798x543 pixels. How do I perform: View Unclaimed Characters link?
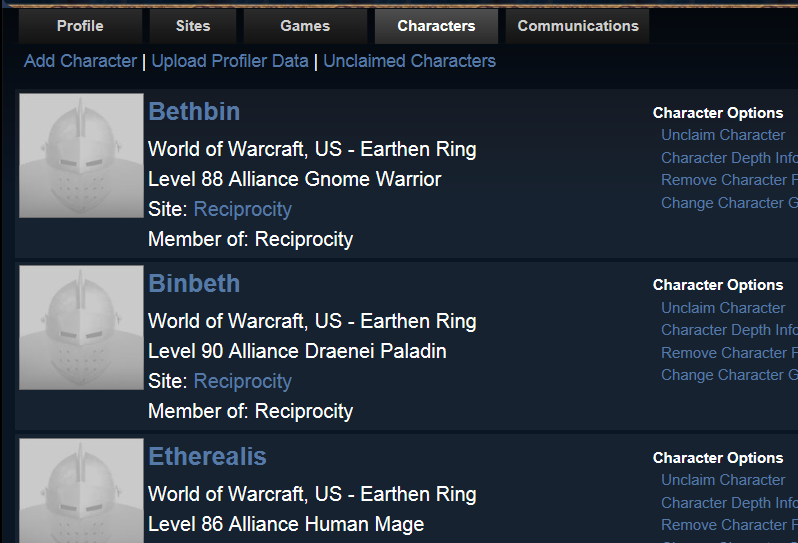(x=409, y=61)
